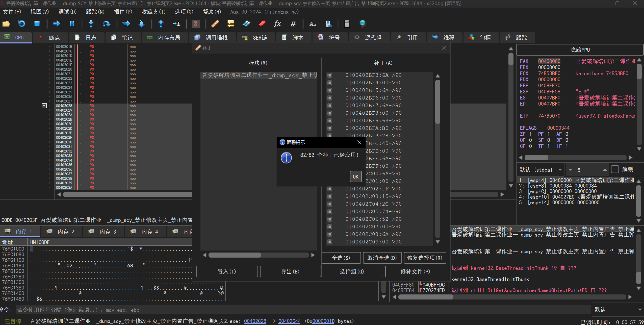Click the Run arrow icon
Image resolution: width=644 pixels, height=325 pixels.
[56, 24]
